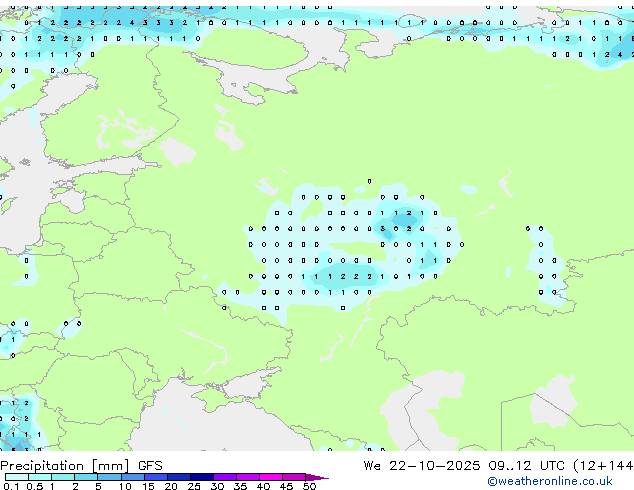
Task: Click the legend label '25'
Action: 194,486
